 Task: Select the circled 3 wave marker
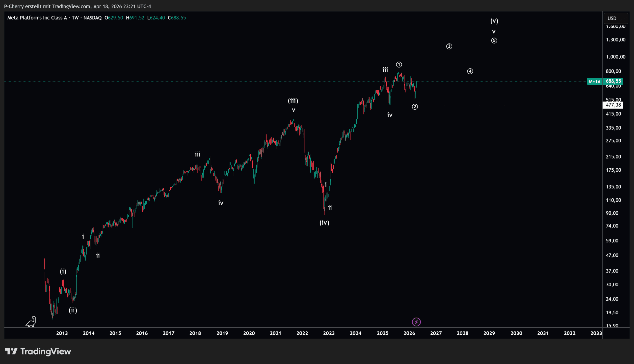(x=449, y=46)
